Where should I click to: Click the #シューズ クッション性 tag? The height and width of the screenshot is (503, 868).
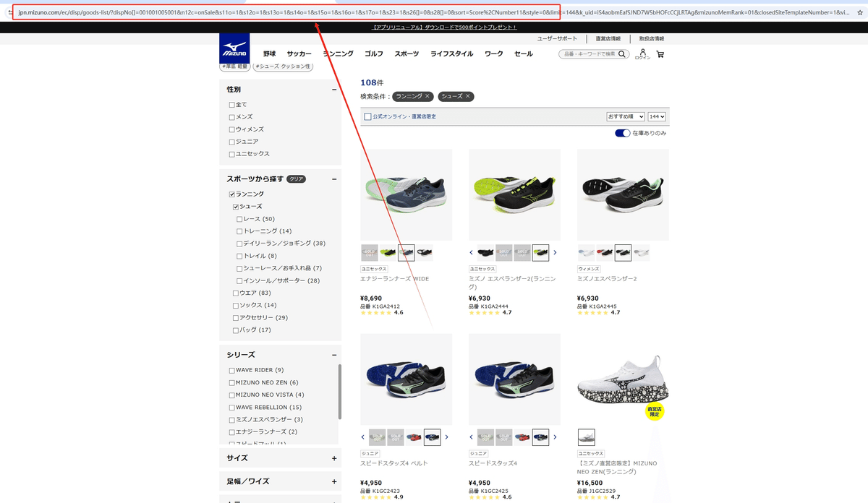[x=284, y=66]
